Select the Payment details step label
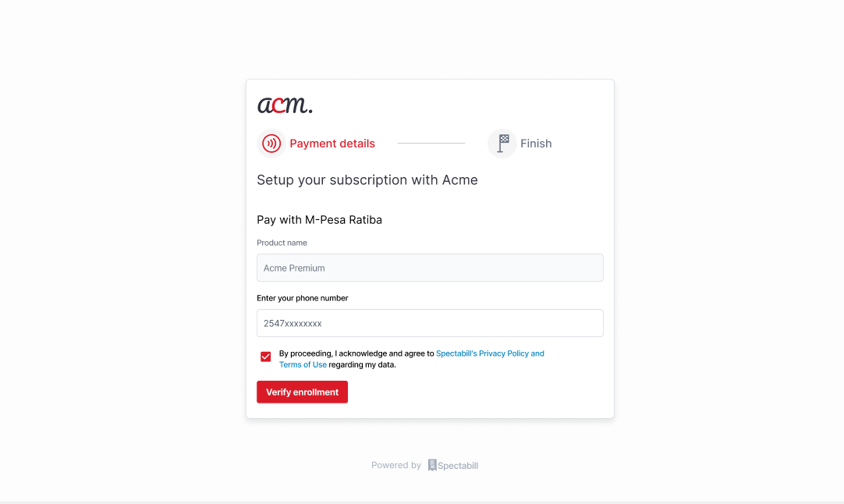The image size is (844, 504). [332, 144]
